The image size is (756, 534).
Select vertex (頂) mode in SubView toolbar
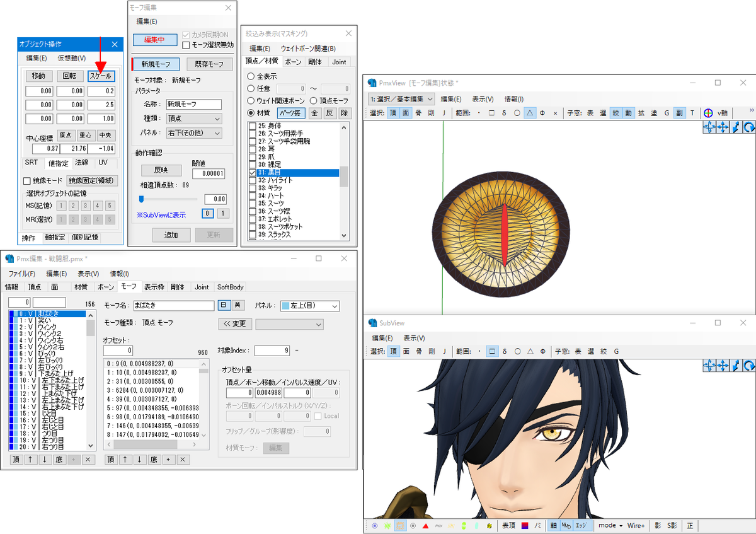pyautogui.click(x=393, y=351)
